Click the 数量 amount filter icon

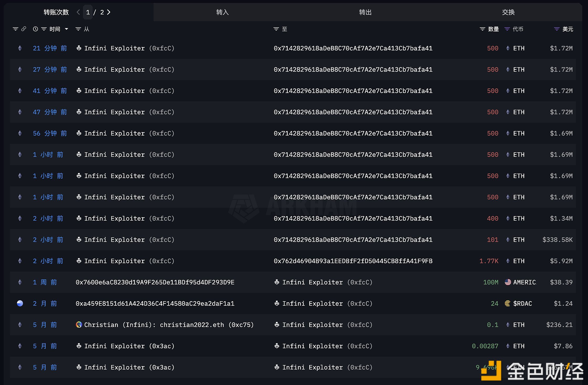(482, 29)
